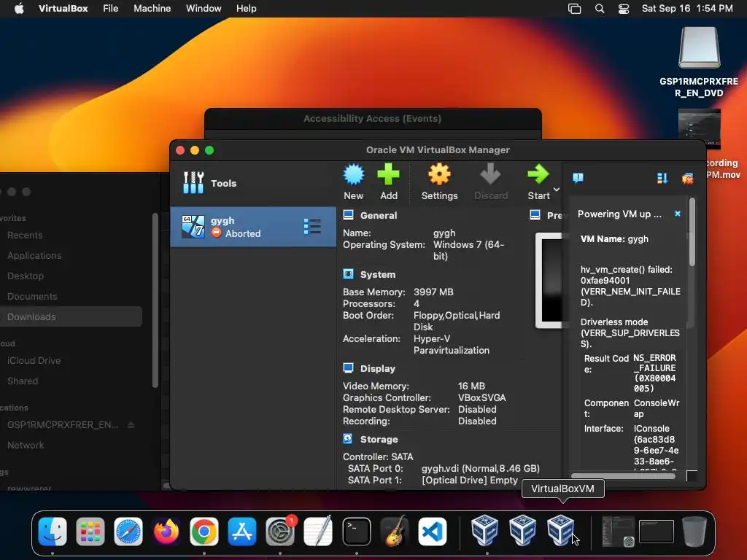The height and width of the screenshot is (560, 747).
Task: Open GarageBand from the Dock
Action: click(395, 531)
